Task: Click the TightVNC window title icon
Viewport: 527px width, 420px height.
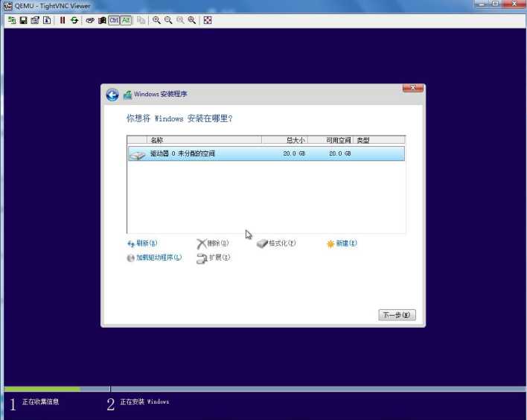Action: coord(7,6)
